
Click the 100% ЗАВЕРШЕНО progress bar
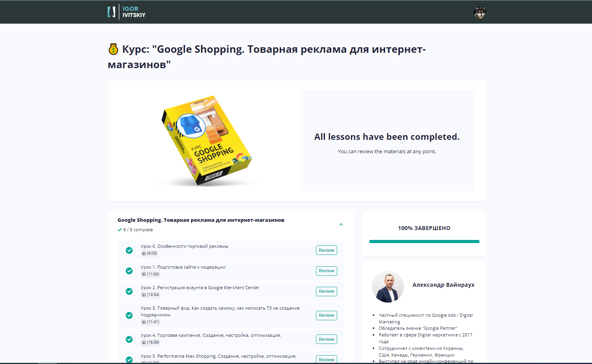pos(424,241)
